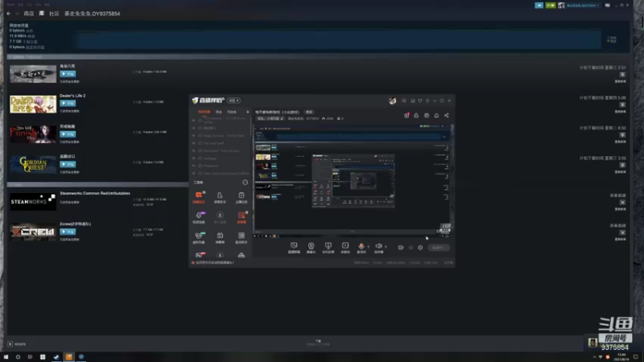The height and width of the screenshot is (362, 644).
Task: Open the Douyu user avatar
Action: pos(392,101)
